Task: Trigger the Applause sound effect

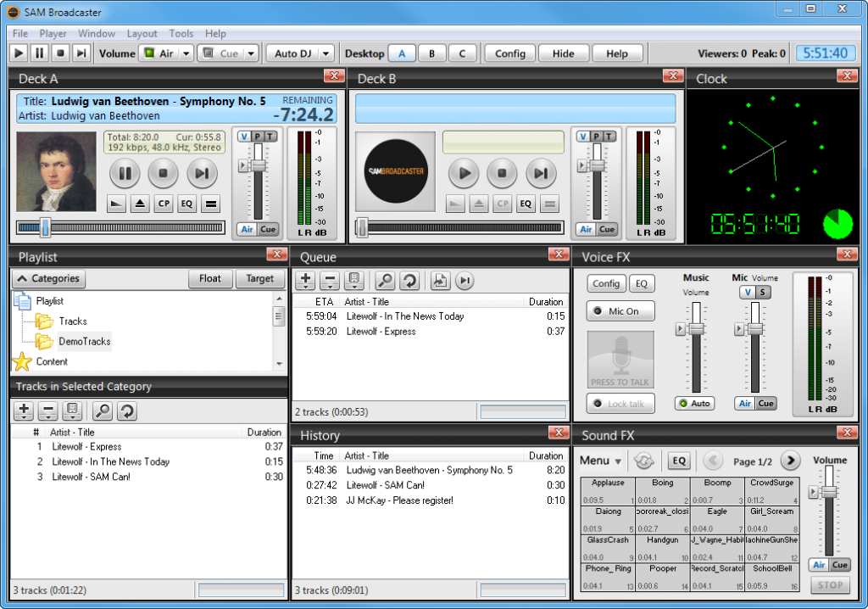Action: (609, 486)
